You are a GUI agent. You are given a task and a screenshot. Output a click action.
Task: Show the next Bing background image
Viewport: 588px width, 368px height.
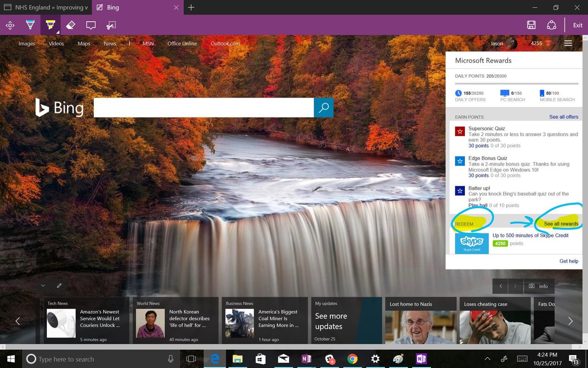pyautogui.click(x=515, y=286)
